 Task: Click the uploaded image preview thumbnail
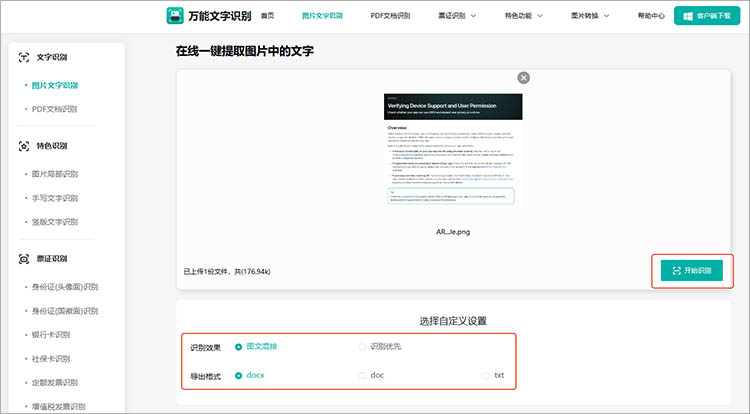[x=453, y=150]
